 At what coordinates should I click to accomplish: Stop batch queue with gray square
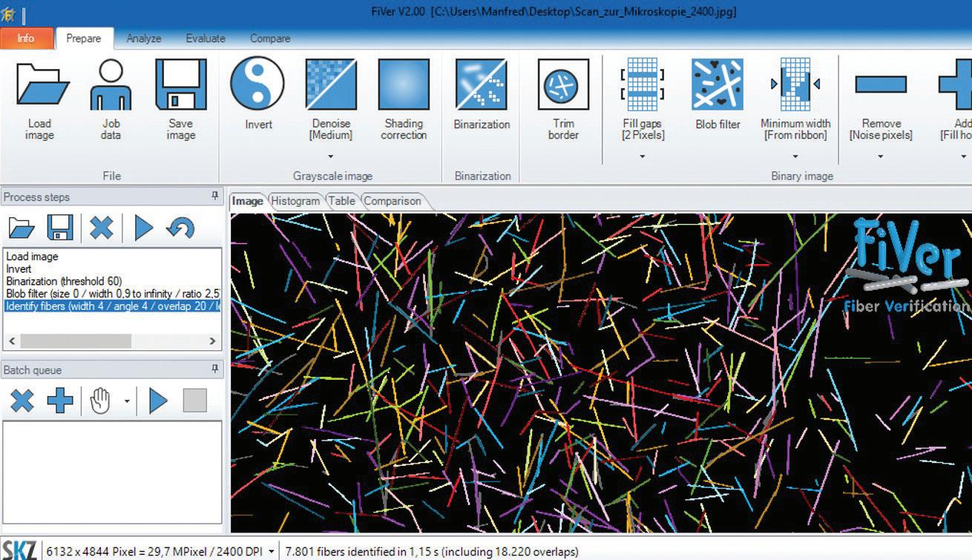[x=194, y=401]
